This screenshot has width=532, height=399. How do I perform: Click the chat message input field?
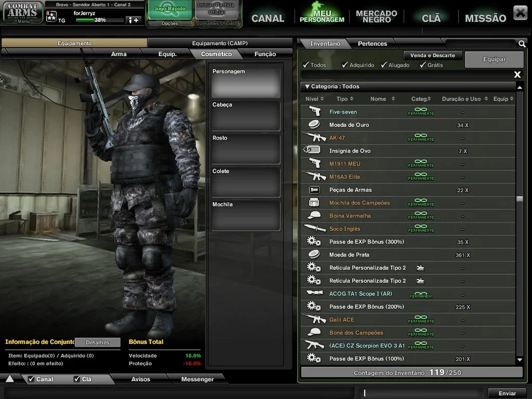point(421,393)
